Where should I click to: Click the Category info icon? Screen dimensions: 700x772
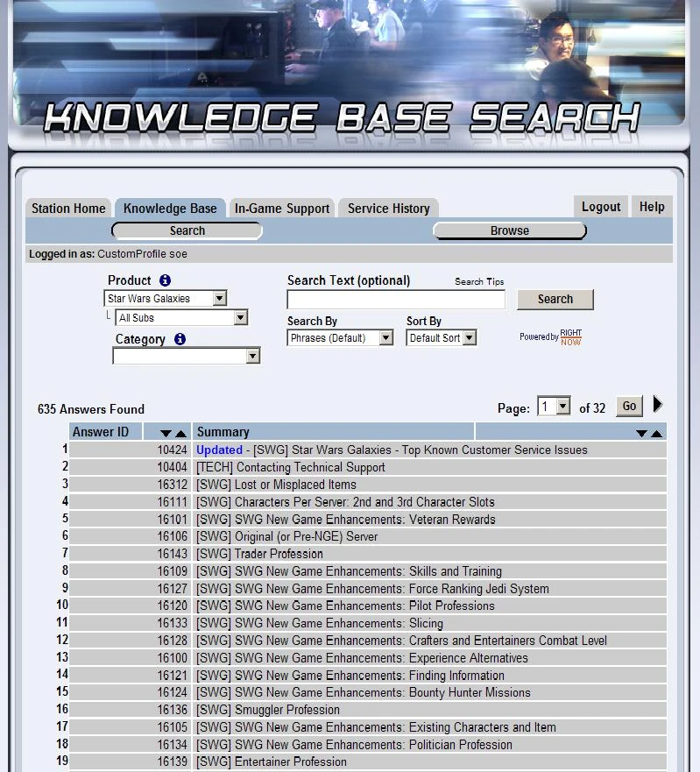(180, 339)
